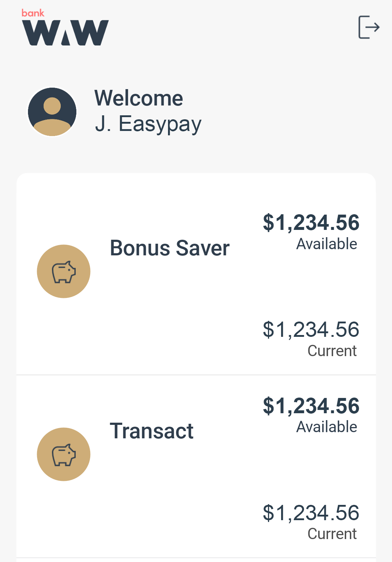Open the Bonus Saver account name
The width and height of the screenshot is (392, 562).
pyautogui.click(x=169, y=248)
